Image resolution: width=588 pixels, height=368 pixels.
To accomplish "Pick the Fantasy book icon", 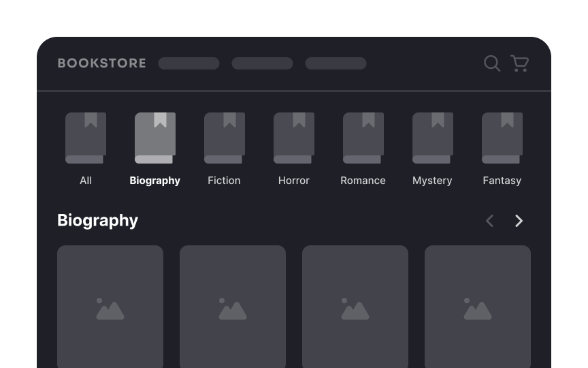I will point(502,138).
